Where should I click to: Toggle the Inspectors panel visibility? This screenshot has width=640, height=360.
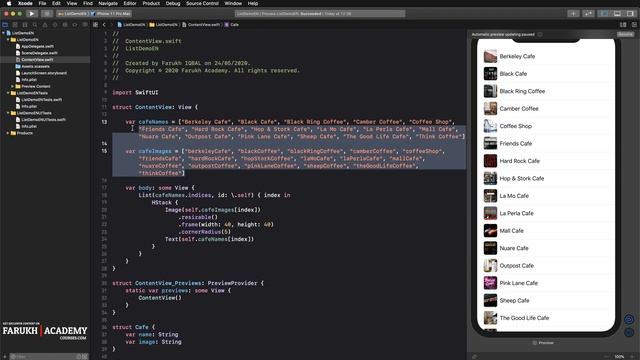click(631, 13)
